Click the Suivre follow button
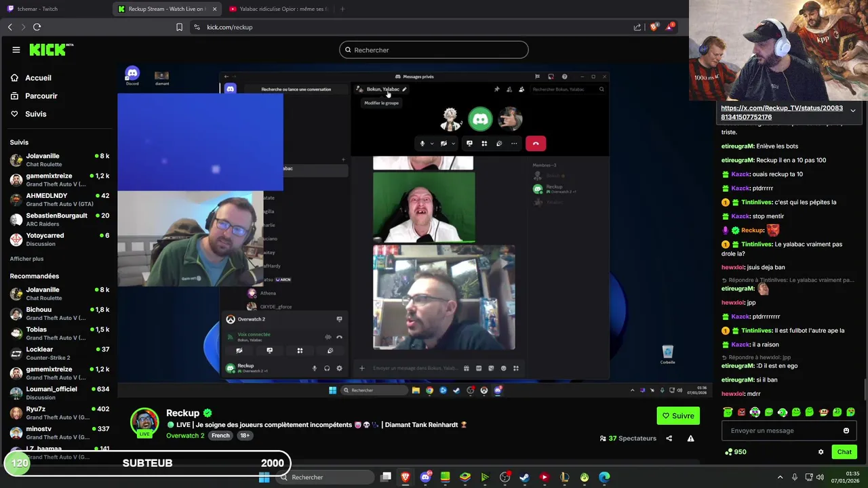 click(x=678, y=415)
